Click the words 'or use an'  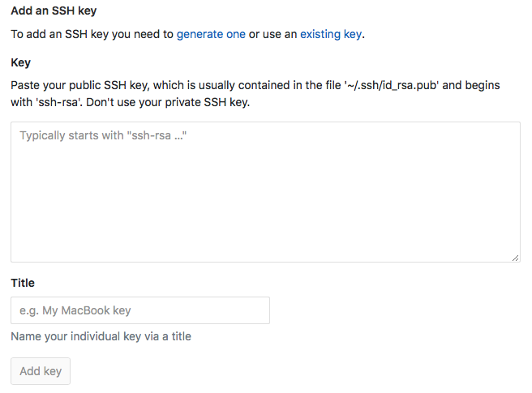272,34
